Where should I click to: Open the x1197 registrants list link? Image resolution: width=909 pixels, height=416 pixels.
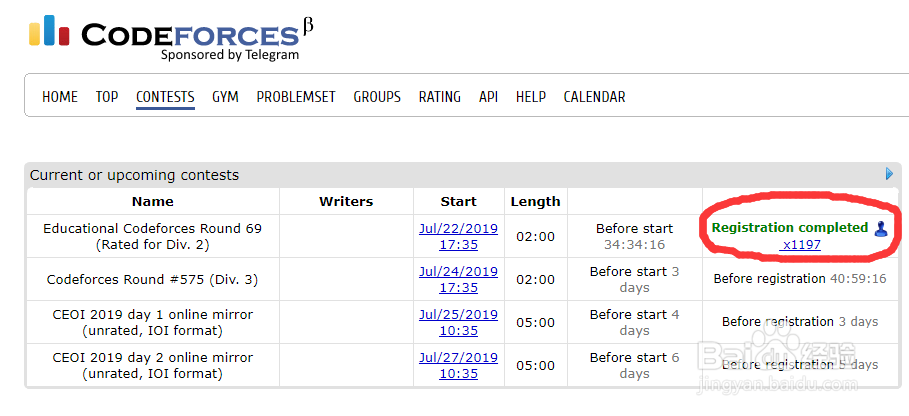pos(802,244)
